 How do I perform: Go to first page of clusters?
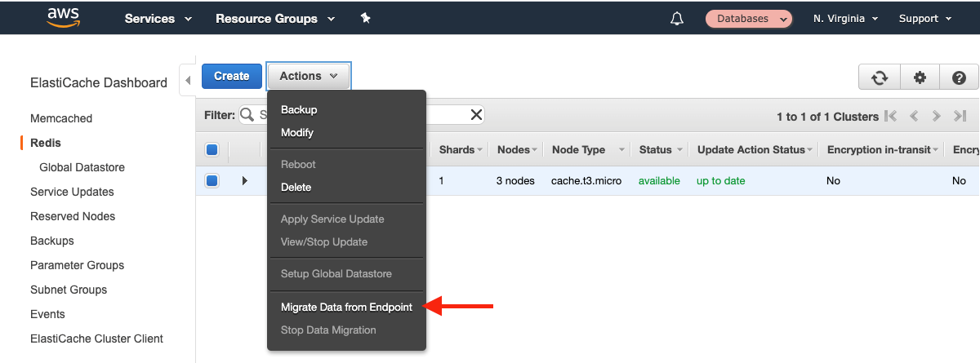click(890, 117)
